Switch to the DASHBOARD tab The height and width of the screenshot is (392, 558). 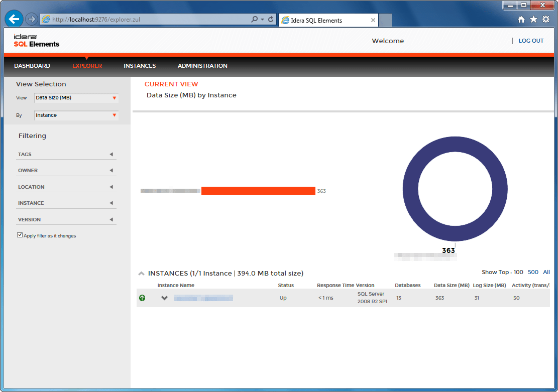32,66
